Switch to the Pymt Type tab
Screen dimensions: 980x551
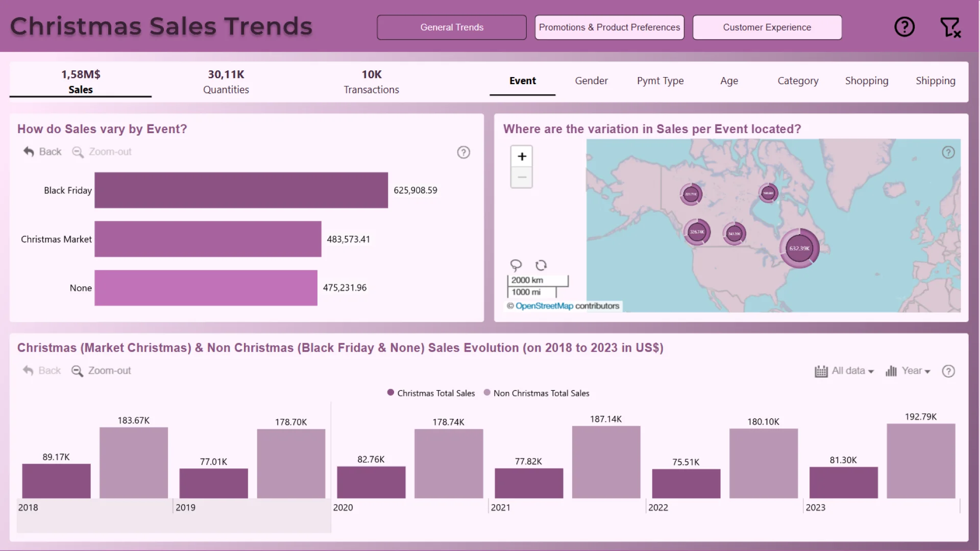pyautogui.click(x=660, y=81)
